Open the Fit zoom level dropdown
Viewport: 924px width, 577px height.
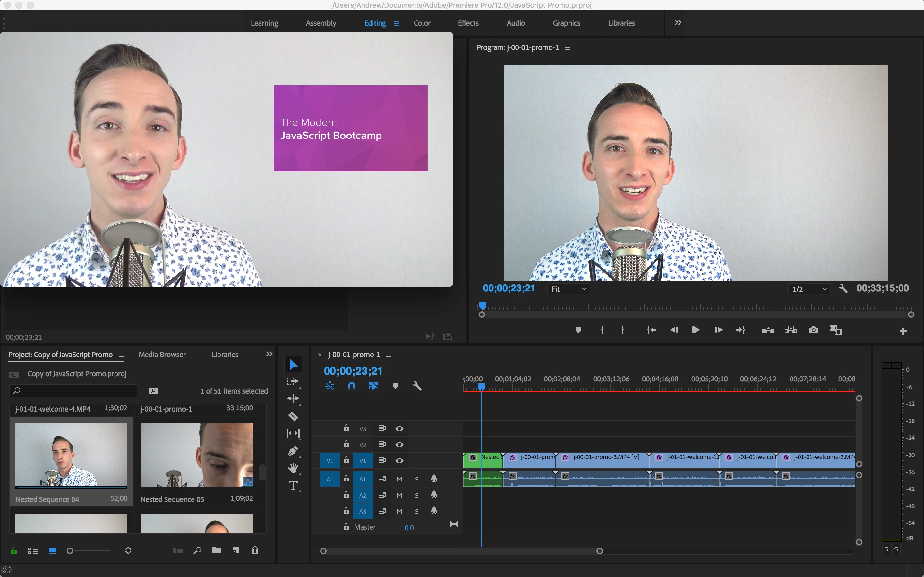pyautogui.click(x=569, y=289)
